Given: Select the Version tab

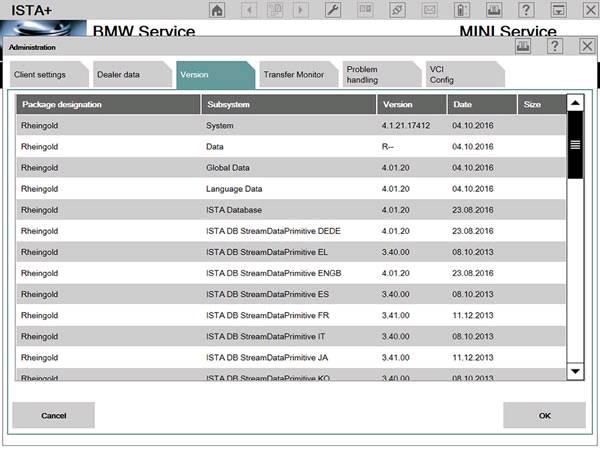Looking at the screenshot, I should click(215, 75).
